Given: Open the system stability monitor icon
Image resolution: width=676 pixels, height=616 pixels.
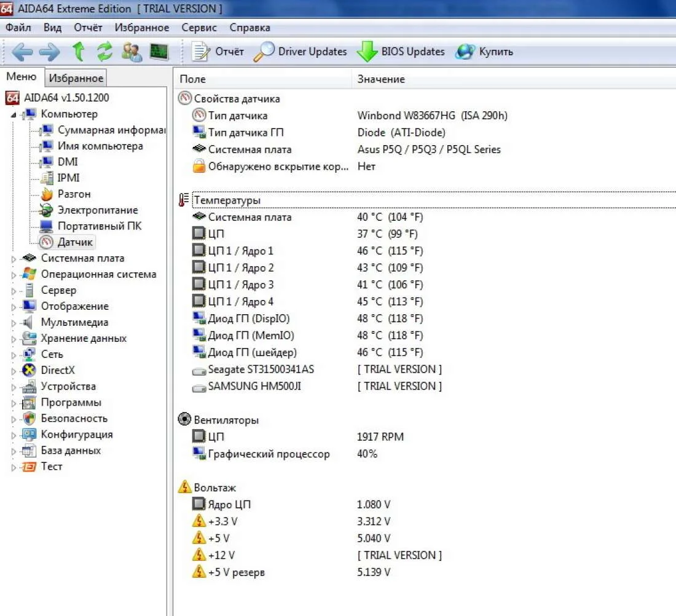Looking at the screenshot, I should pos(159,52).
